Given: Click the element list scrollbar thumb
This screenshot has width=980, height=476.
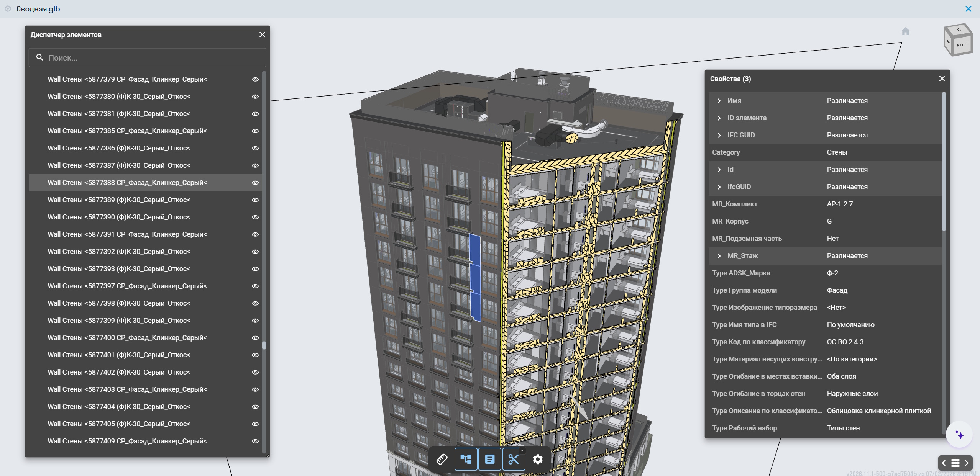Looking at the screenshot, I should (264, 345).
